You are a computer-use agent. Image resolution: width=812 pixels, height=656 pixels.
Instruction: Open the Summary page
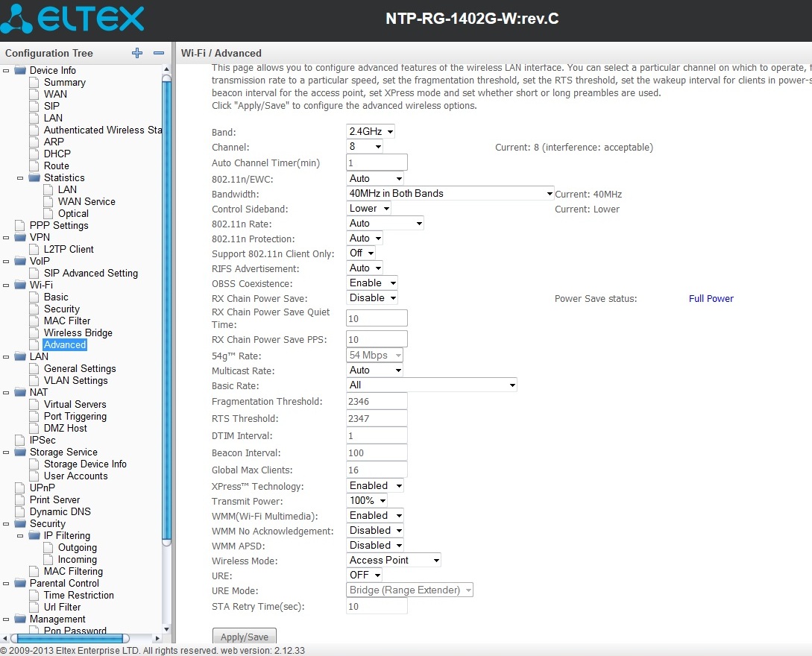65,82
